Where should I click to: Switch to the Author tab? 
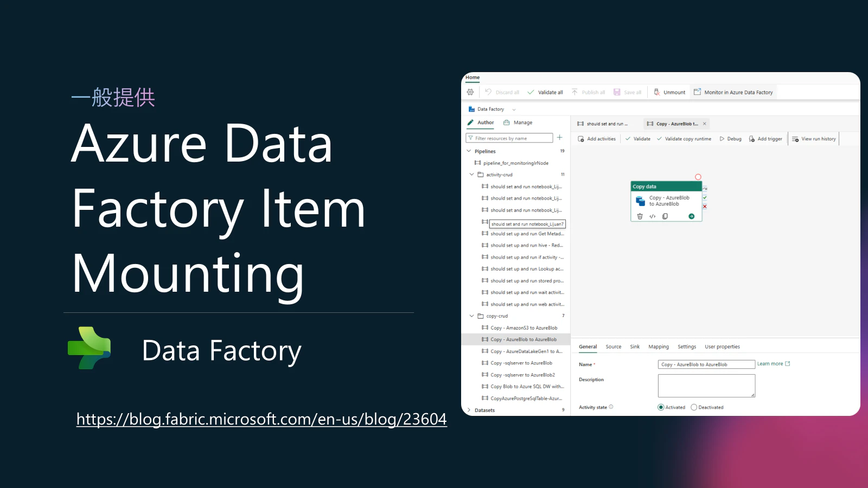pos(481,123)
